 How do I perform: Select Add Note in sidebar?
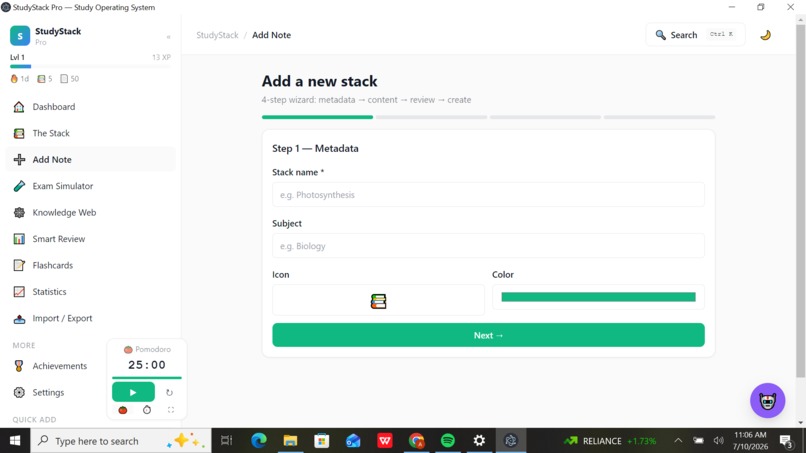tap(90, 159)
